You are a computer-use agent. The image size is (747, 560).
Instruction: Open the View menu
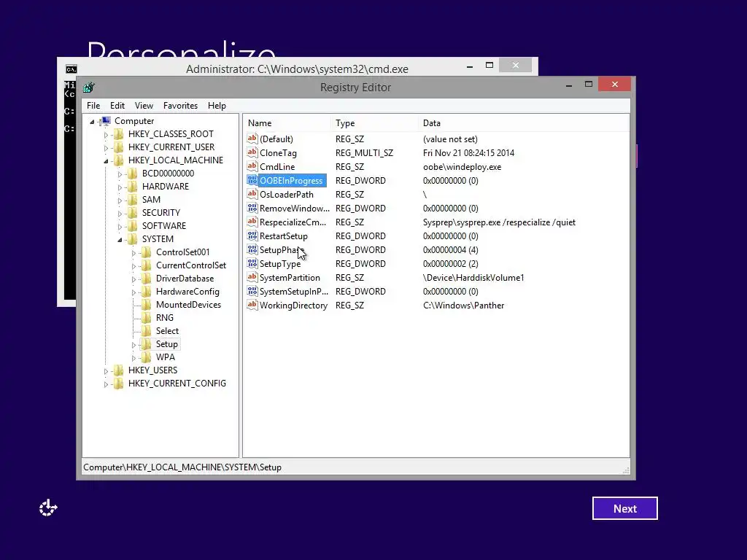(x=144, y=106)
